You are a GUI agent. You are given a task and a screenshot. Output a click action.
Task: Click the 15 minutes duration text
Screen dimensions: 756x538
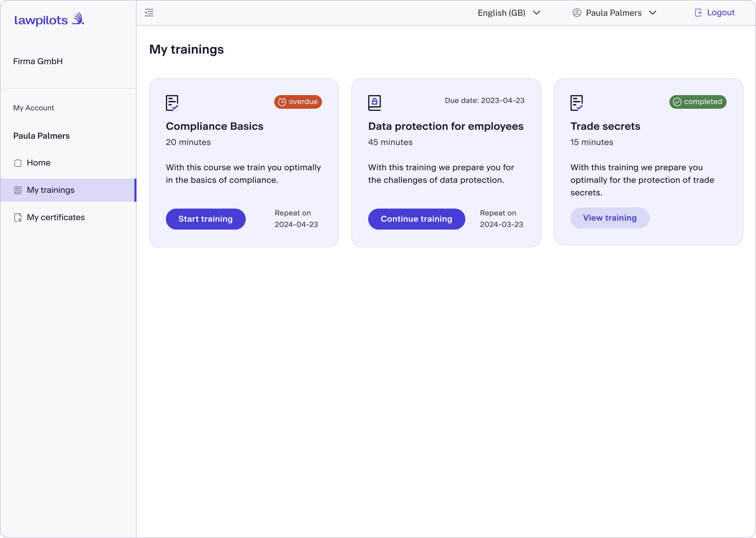pos(591,142)
